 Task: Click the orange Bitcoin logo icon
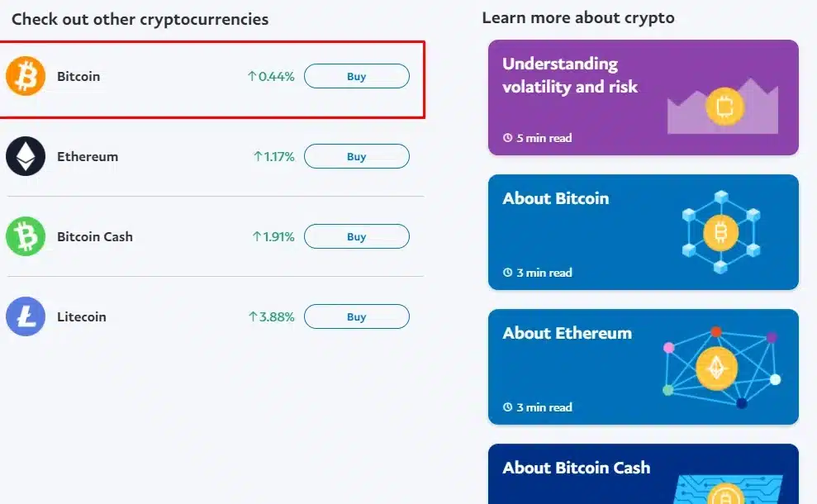coord(26,77)
